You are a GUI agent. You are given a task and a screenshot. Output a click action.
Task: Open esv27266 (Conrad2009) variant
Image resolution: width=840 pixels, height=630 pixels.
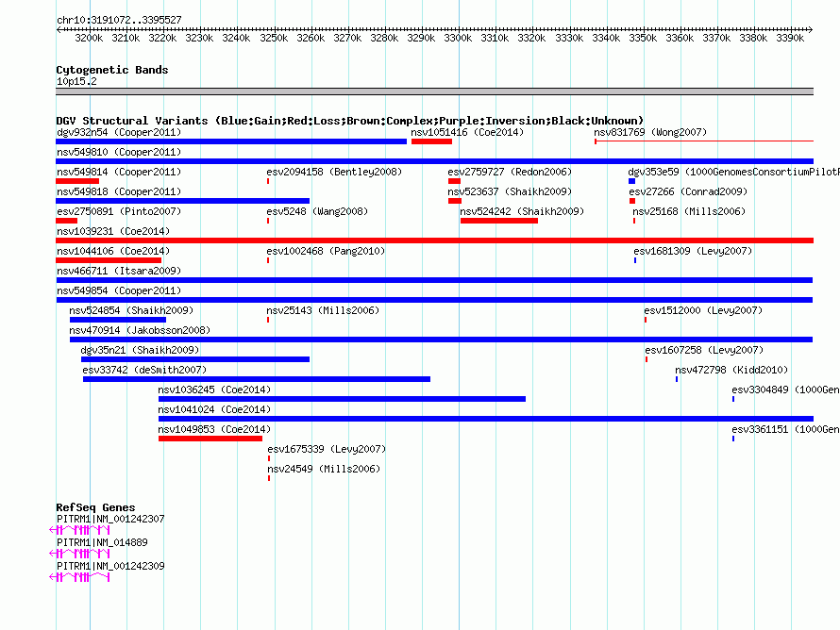(688, 191)
